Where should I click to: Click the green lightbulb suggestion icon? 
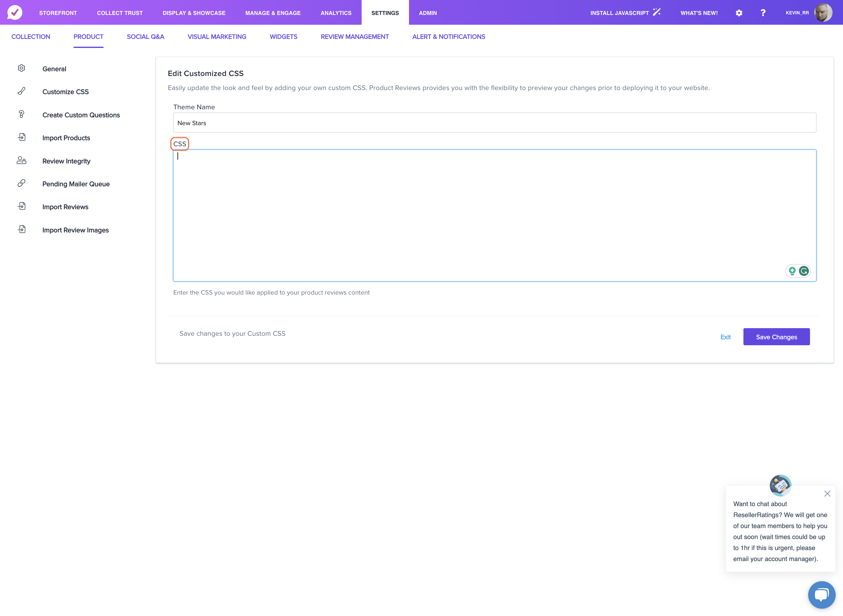tap(792, 271)
